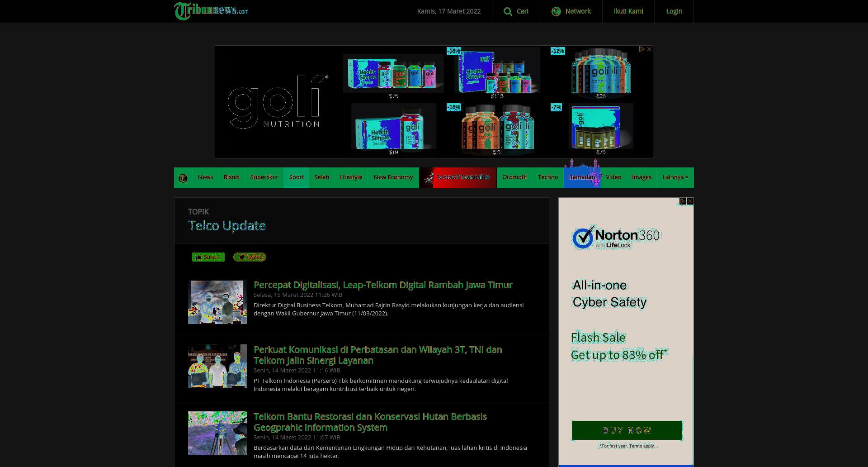Open thumbnail of Leap-Telkom Digital article
The width and height of the screenshot is (868, 467).
pyautogui.click(x=217, y=302)
